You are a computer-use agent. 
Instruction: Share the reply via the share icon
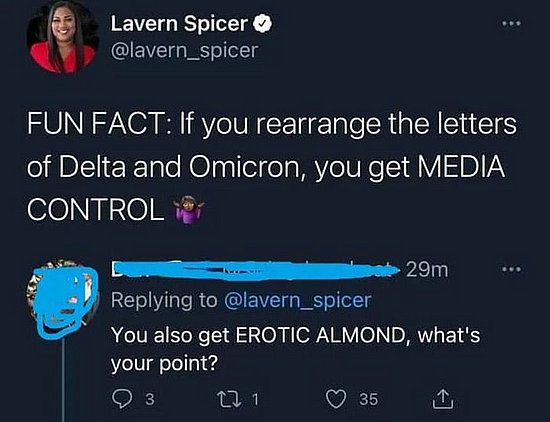click(443, 398)
